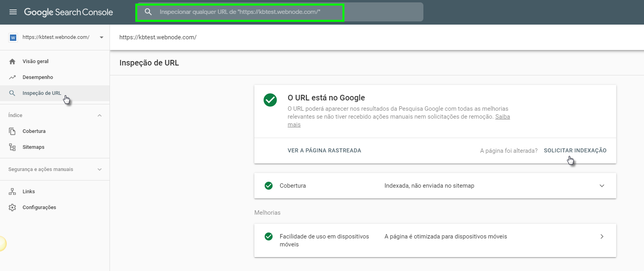
Task: Open Visão geral page
Action: (35, 62)
